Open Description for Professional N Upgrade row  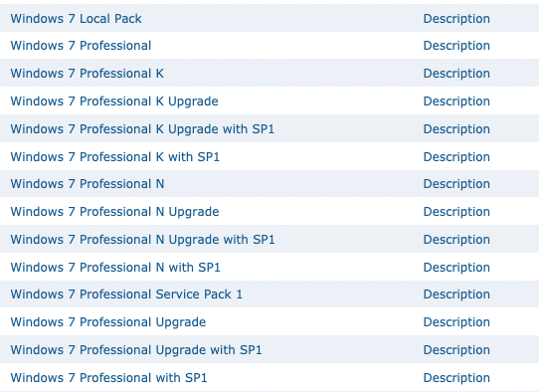456,212
